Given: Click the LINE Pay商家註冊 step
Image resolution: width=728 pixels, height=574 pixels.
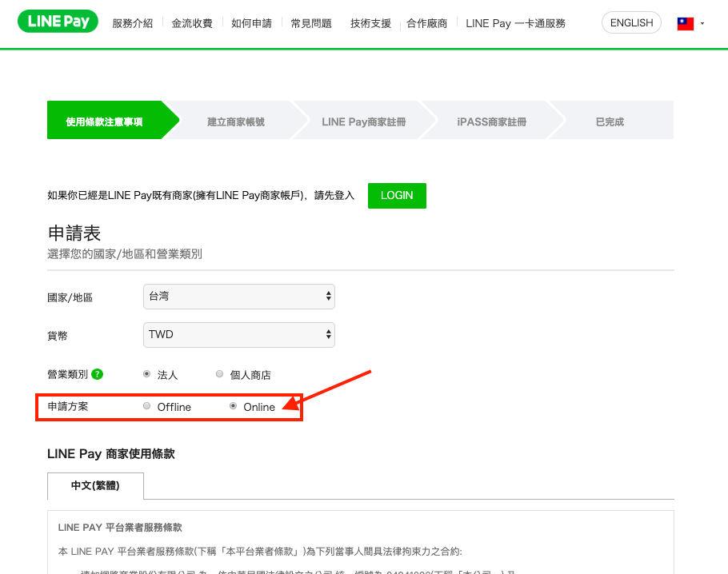Looking at the screenshot, I should [364, 122].
